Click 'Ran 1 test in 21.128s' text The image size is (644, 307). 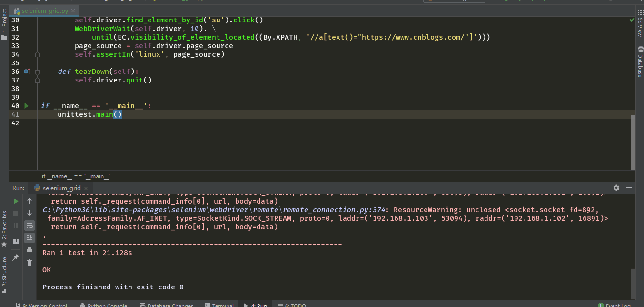[x=87, y=253]
